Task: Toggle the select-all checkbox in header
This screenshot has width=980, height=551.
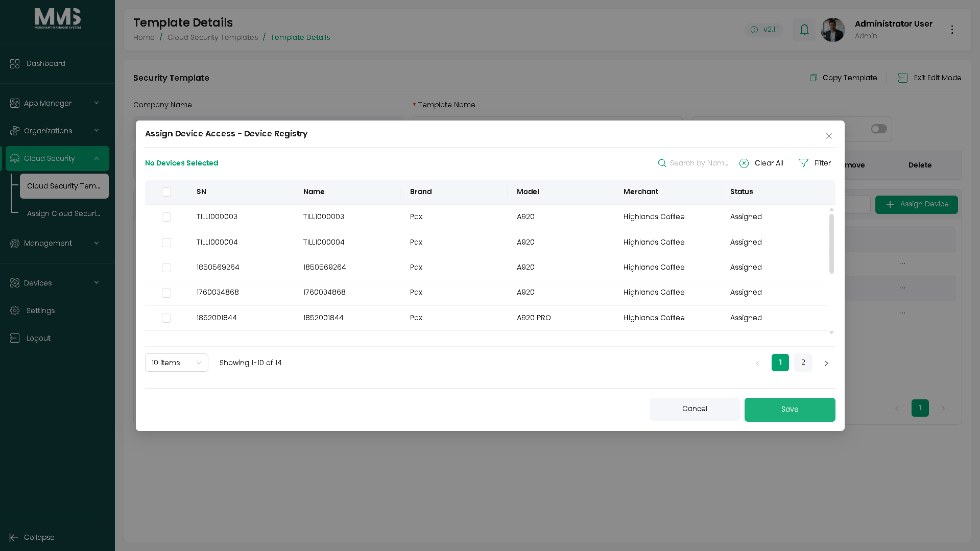Action: [166, 192]
